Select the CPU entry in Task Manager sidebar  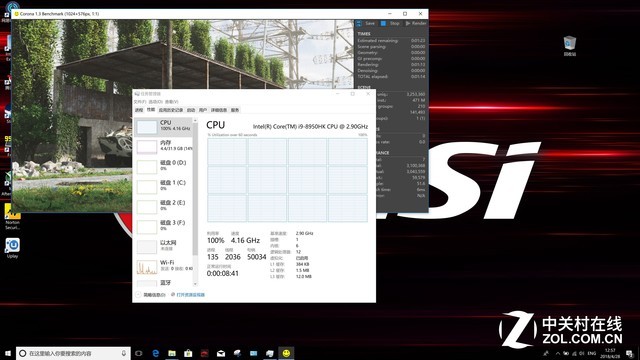click(164, 127)
